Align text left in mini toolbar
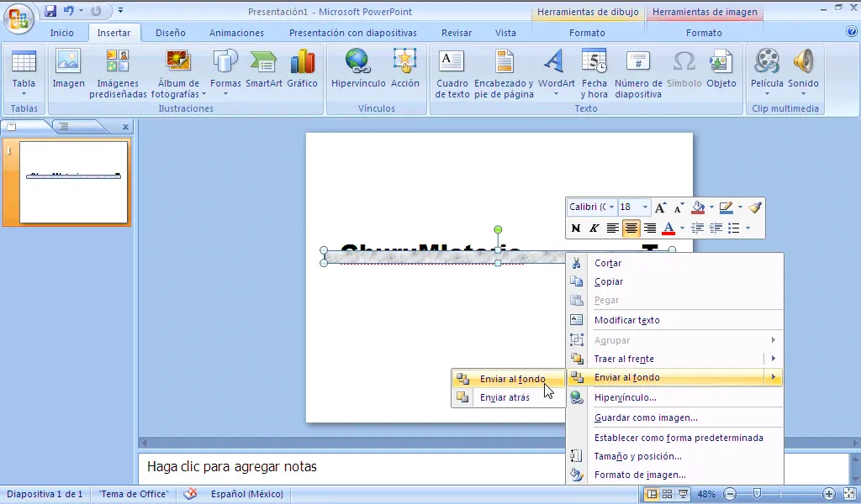 [x=612, y=228]
